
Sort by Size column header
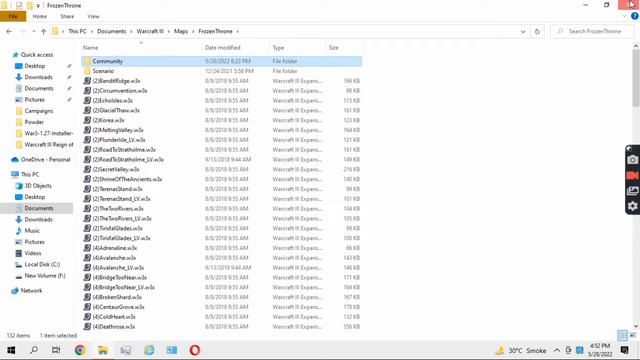(x=344, y=48)
